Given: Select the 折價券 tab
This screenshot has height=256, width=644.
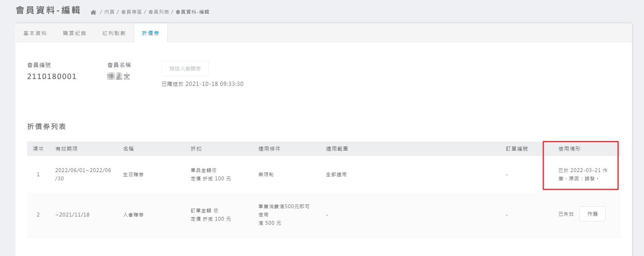Looking at the screenshot, I should click(x=150, y=33).
